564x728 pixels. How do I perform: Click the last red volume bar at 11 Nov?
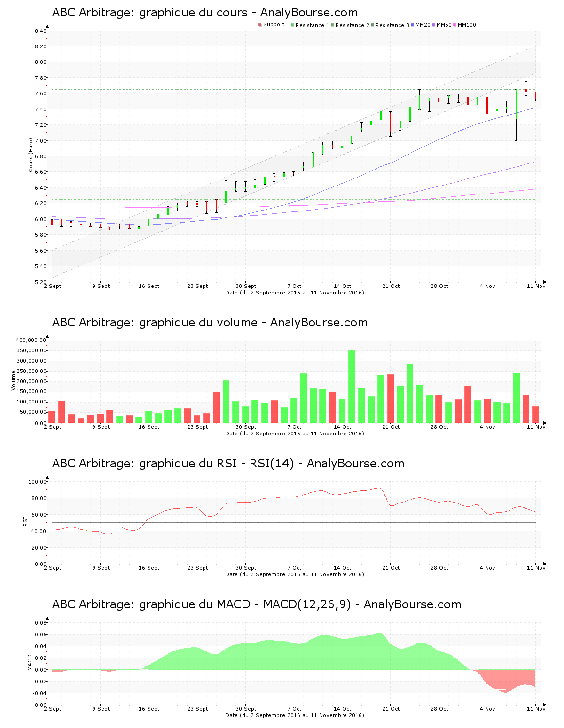[536, 415]
